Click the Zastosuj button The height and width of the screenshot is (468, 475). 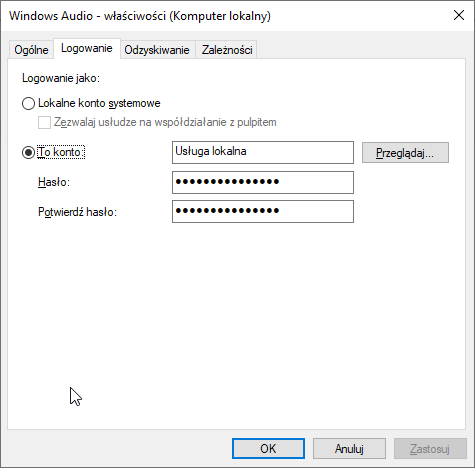(430, 449)
